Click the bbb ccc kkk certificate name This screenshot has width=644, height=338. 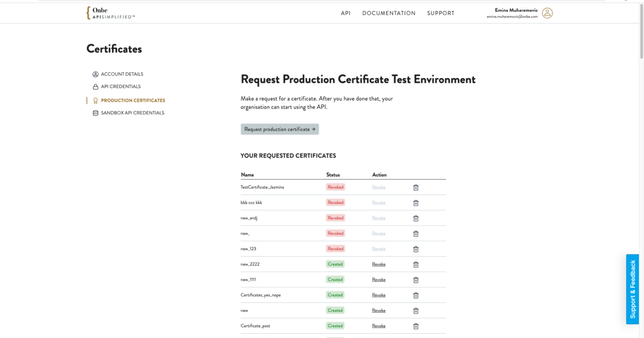point(251,202)
